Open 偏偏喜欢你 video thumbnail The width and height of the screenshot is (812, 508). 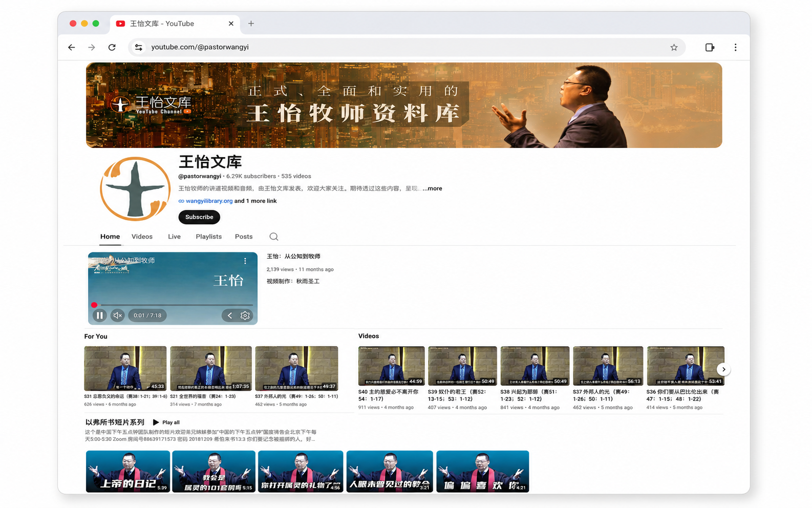[x=482, y=472]
